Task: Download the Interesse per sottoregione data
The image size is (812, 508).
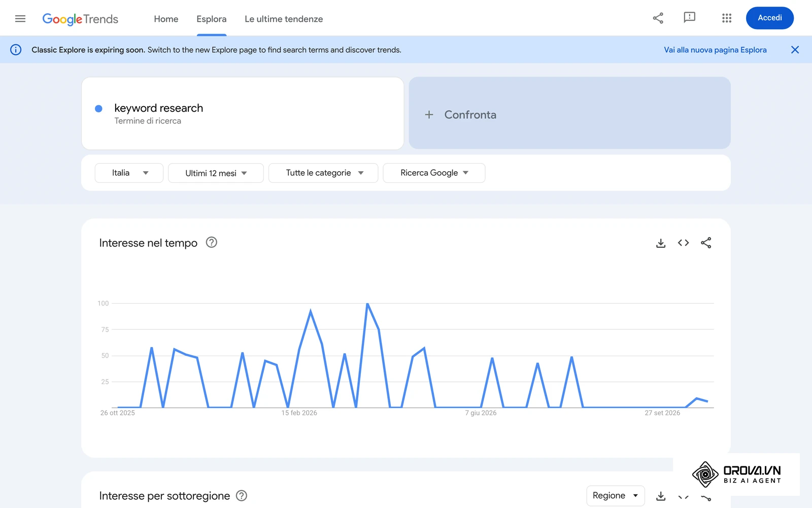Action: 661,496
